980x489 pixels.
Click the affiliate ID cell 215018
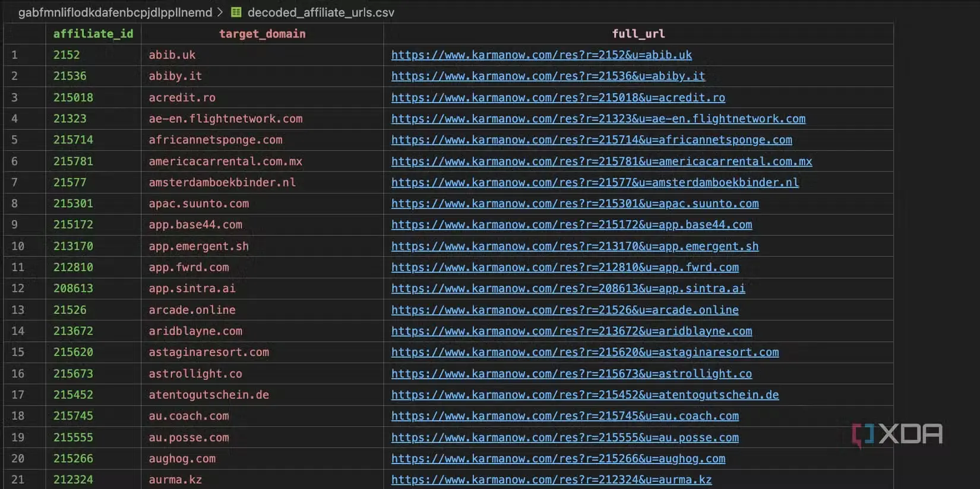tap(73, 97)
